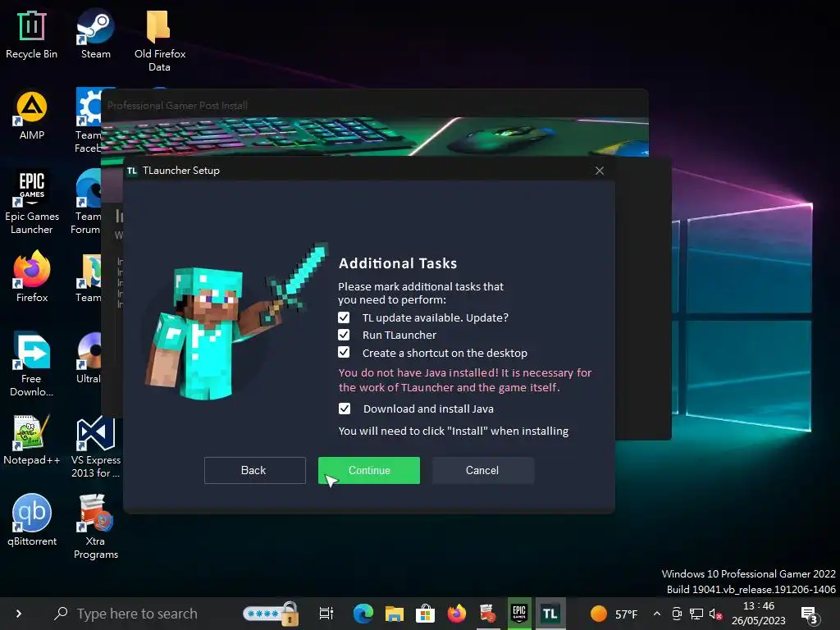Open Task View from the taskbar
Screen dimensions: 840x630
[326, 614]
